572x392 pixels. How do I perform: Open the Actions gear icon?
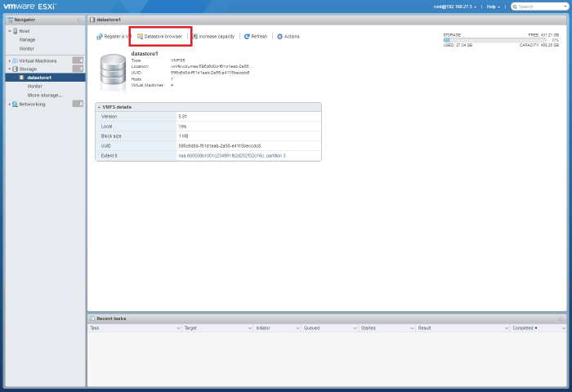coord(279,37)
